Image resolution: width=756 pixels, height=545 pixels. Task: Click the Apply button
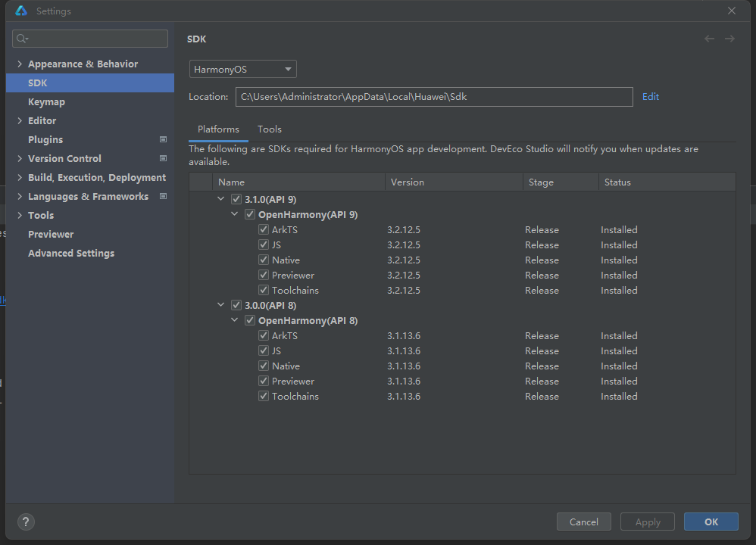[648, 522]
